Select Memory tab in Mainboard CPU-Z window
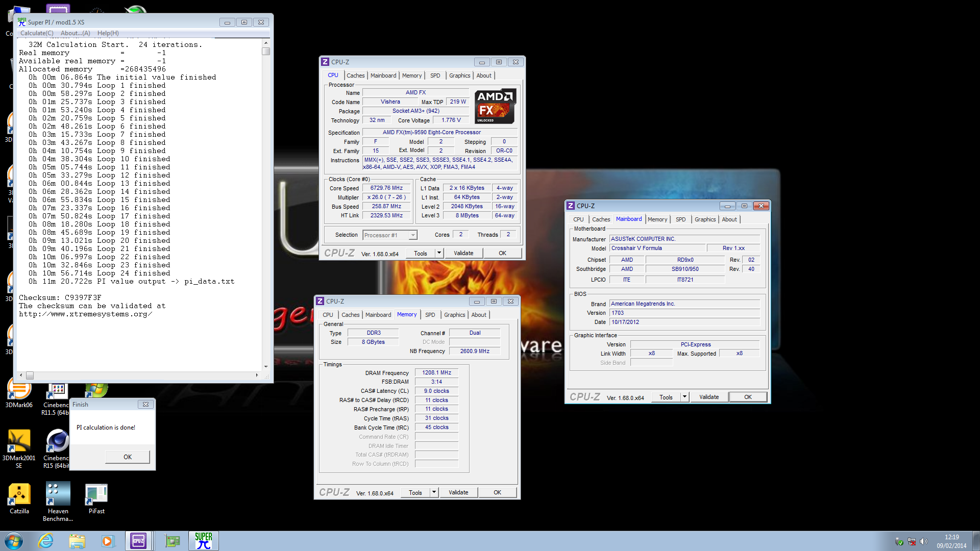This screenshot has width=980, height=551. pyautogui.click(x=657, y=219)
